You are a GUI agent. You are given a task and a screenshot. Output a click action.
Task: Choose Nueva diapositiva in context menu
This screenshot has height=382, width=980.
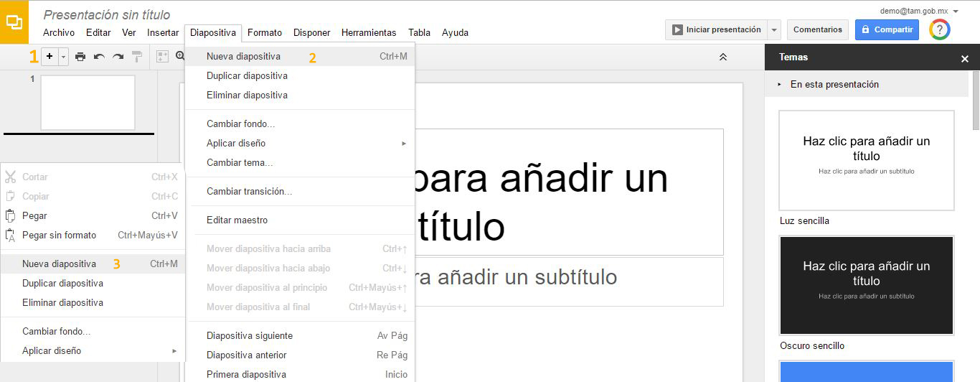click(x=93, y=264)
